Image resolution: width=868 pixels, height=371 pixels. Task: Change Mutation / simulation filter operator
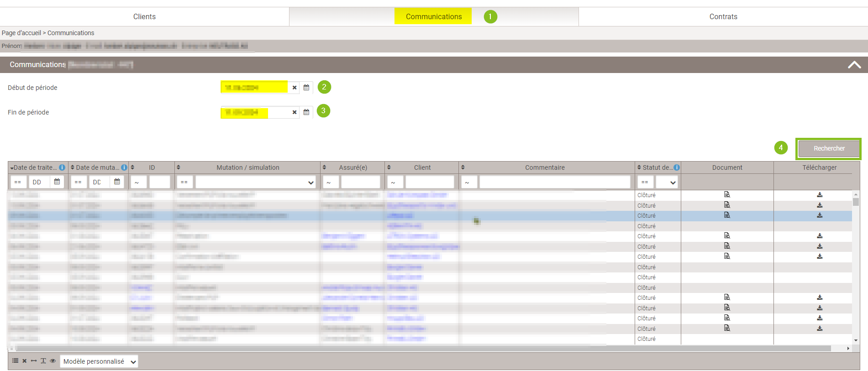point(184,182)
